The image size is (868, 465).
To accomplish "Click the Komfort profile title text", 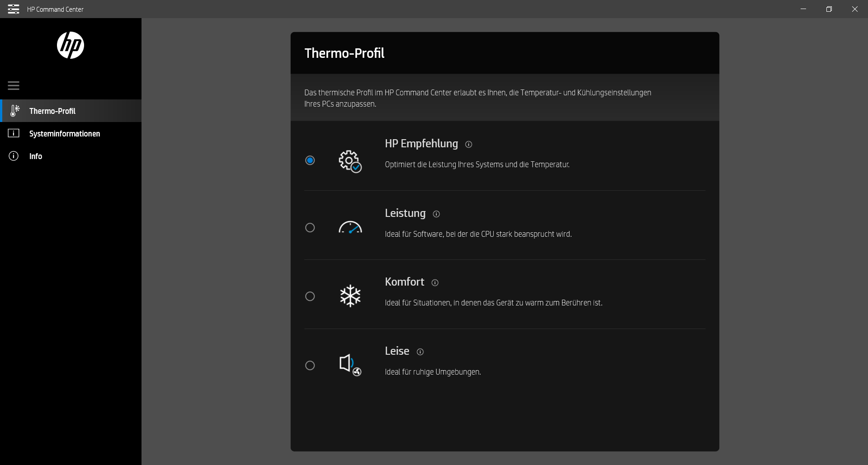I will point(404,282).
